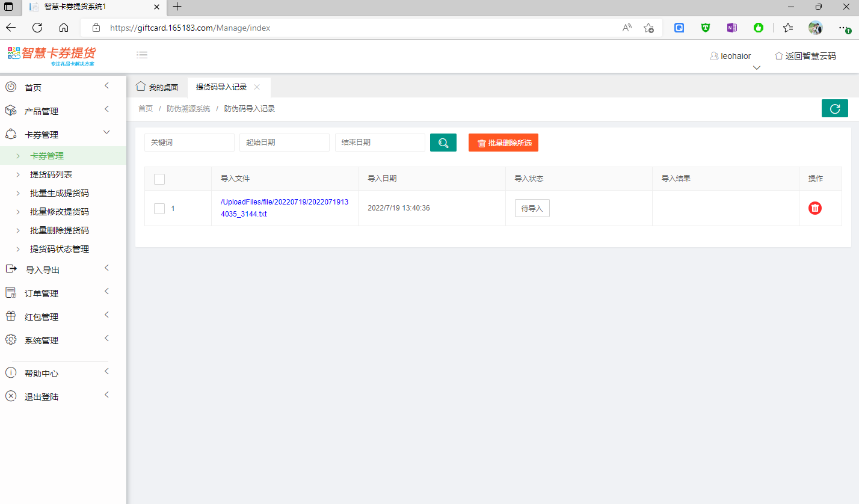Check the checkbox for row 1
This screenshot has height=504, width=859.
(159, 209)
